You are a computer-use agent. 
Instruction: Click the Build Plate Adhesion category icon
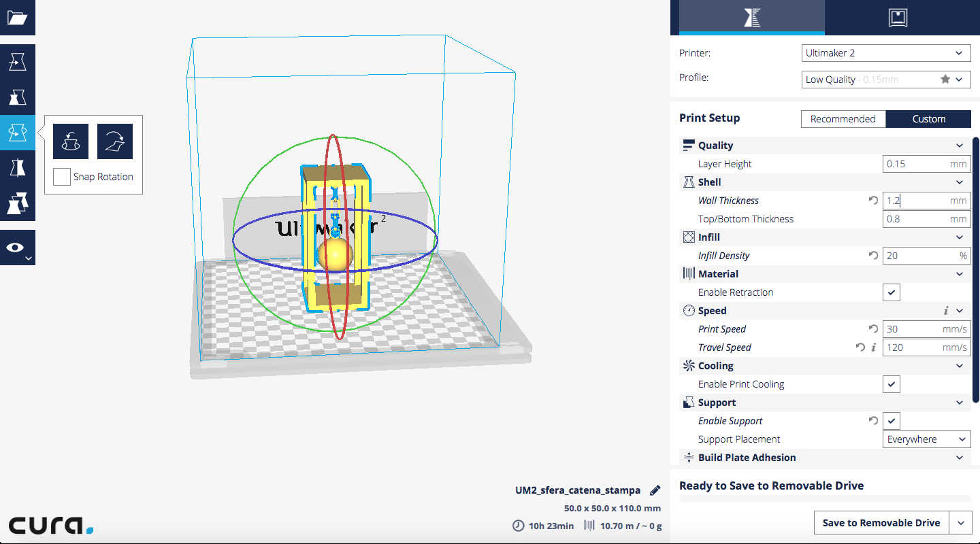(688, 458)
